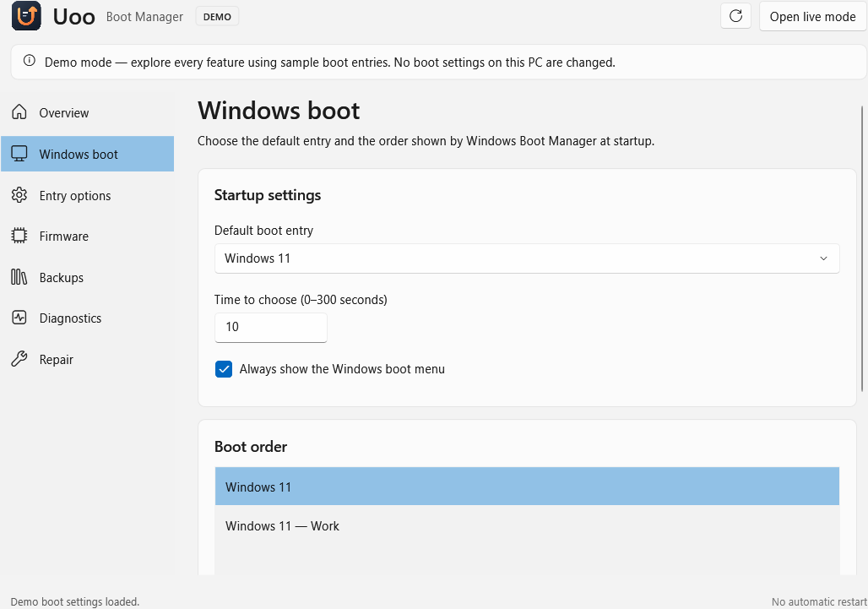The width and height of the screenshot is (868, 609).
Task: Click the 'Uoo' app title text
Action: click(73, 17)
